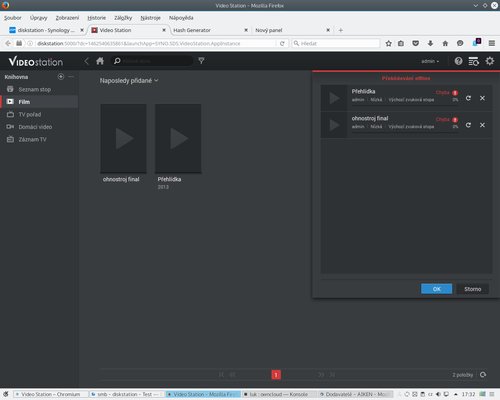Click OK in transcoding panel
This screenshot has width=500, height=400.
click(x=437, y=289)
